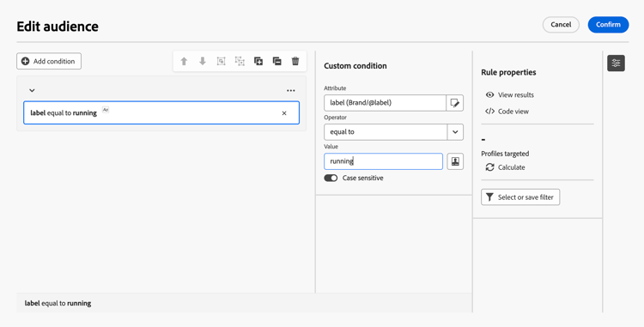Click the Profiles targeted text
The image size is (644, 327).
click(x=505, y=154)
